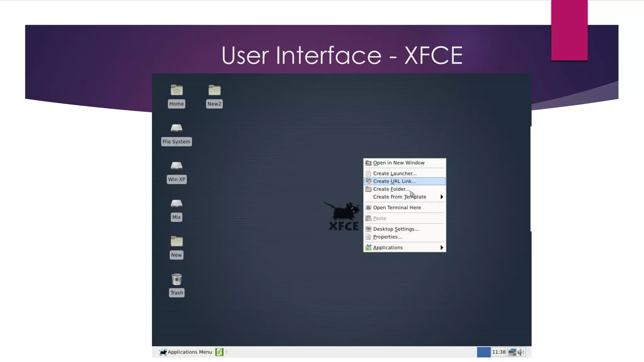Image resolution: width=644 pixels, height=362 pixels.
Task: Expand the Create From Template submenu arrow
Action: point(441,197)
